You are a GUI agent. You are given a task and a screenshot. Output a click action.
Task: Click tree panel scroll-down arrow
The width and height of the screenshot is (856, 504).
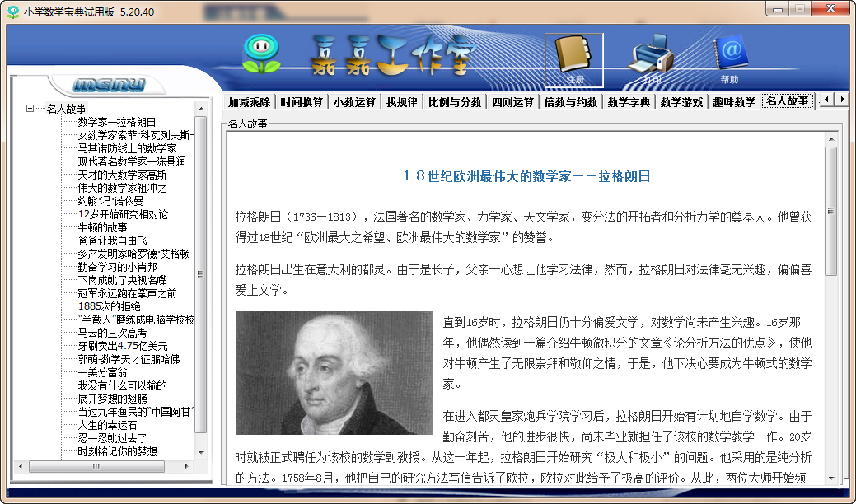point(201,453)
